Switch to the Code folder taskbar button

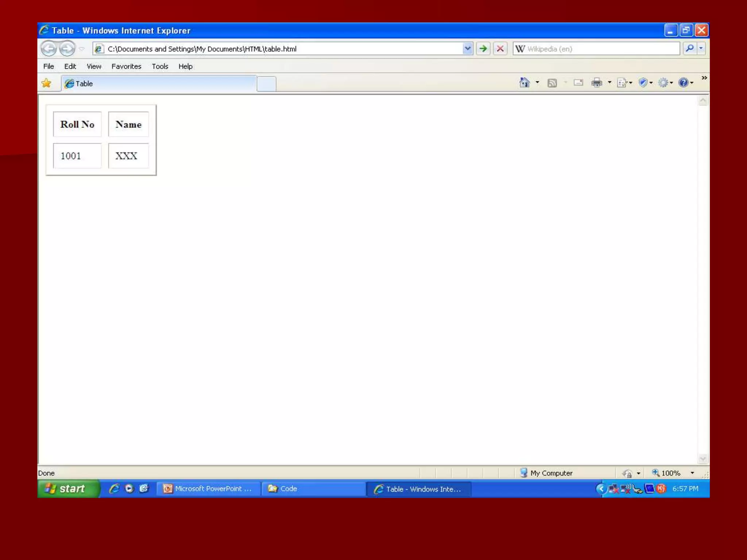pyautogui.click(x=314, y=489)
